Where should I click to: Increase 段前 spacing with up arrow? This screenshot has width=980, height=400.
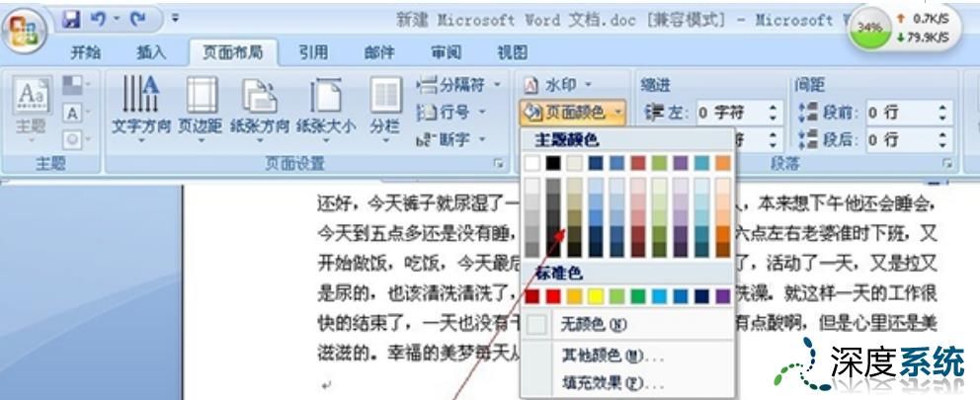coord(943,108)
